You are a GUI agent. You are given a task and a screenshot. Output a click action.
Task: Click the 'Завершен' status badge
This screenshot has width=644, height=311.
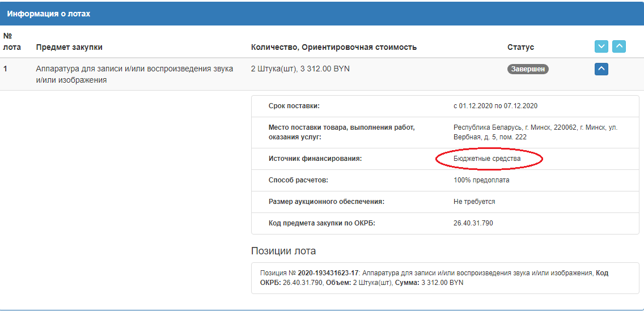coord(528,69)
